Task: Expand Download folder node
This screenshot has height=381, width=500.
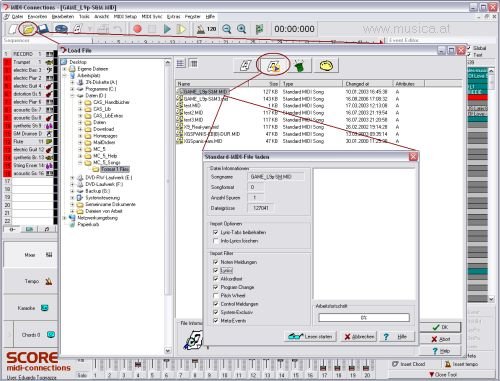Action: click(x=80, y=129)
